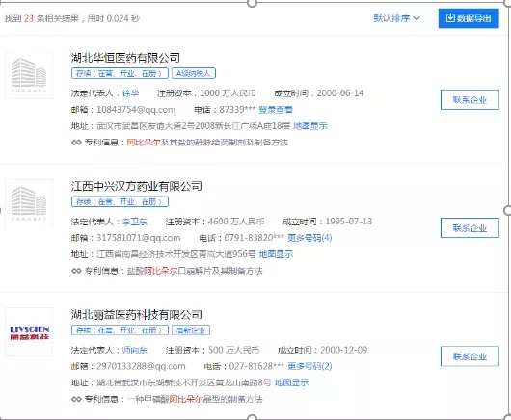This screenshot has width=511, height=420.
Task: Click 联系企业 button for 湖北丽益医药科技
Action: pos(470,356)
